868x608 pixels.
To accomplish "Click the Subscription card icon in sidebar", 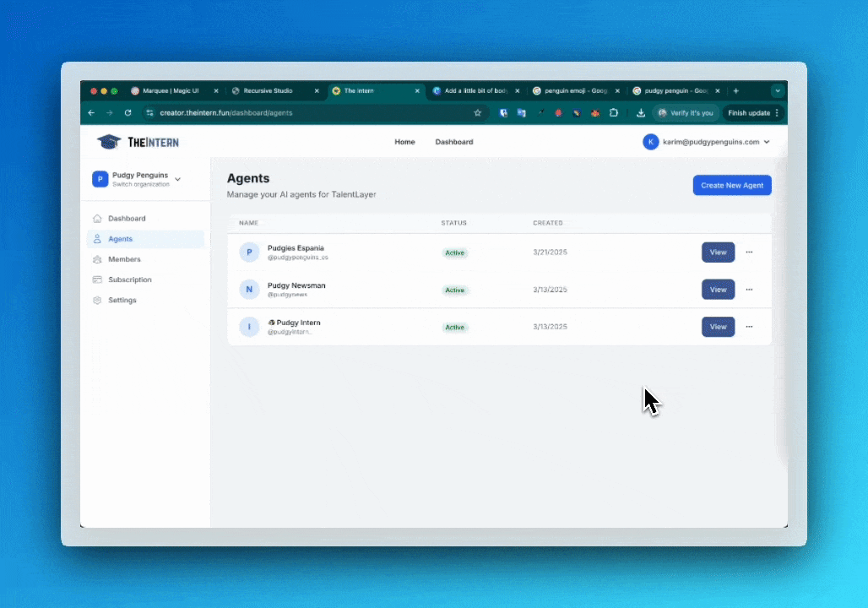I will (97, 280).
